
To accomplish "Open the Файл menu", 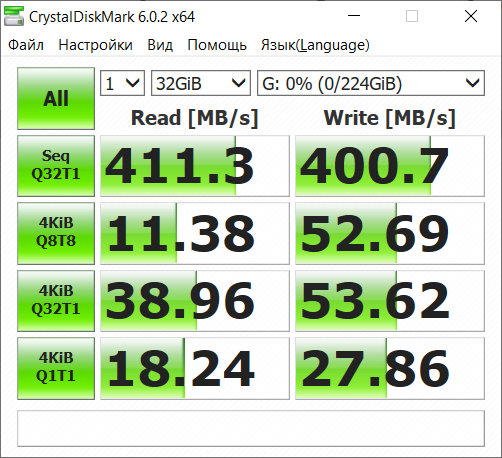I will pyautogui.click(x=26, y=45).
